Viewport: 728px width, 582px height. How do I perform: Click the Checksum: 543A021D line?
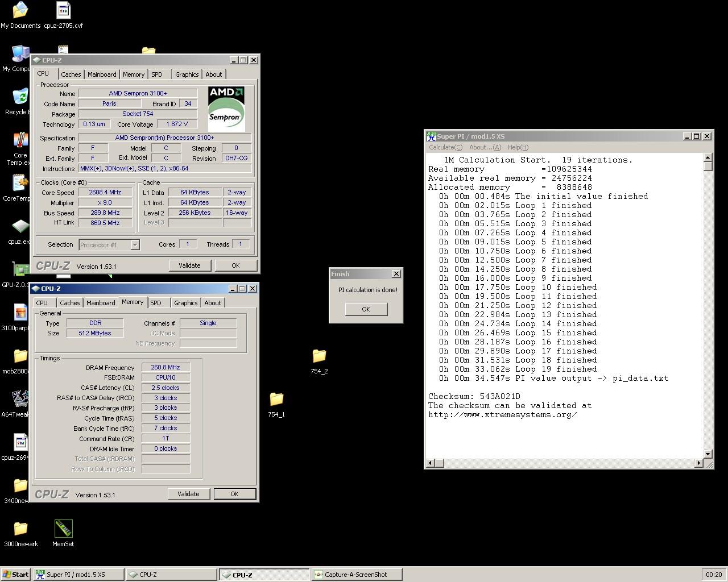(x=474, y=396)
